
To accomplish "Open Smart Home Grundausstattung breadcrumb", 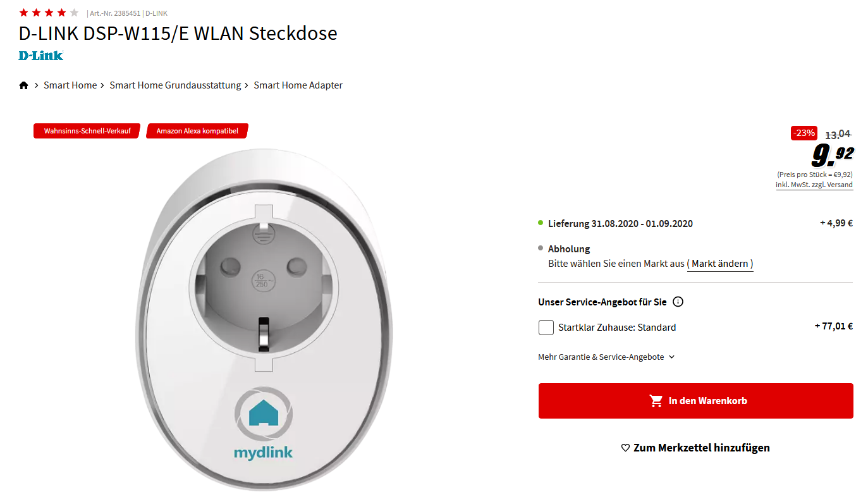I will [175, 85].
